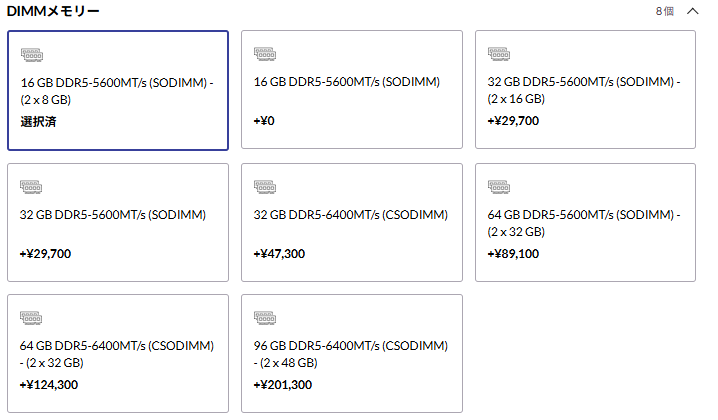Click memory icon on single 16 GB DDR5-5600 card
718x420 pixels.
pyautogui.click(x=265, y=55)
